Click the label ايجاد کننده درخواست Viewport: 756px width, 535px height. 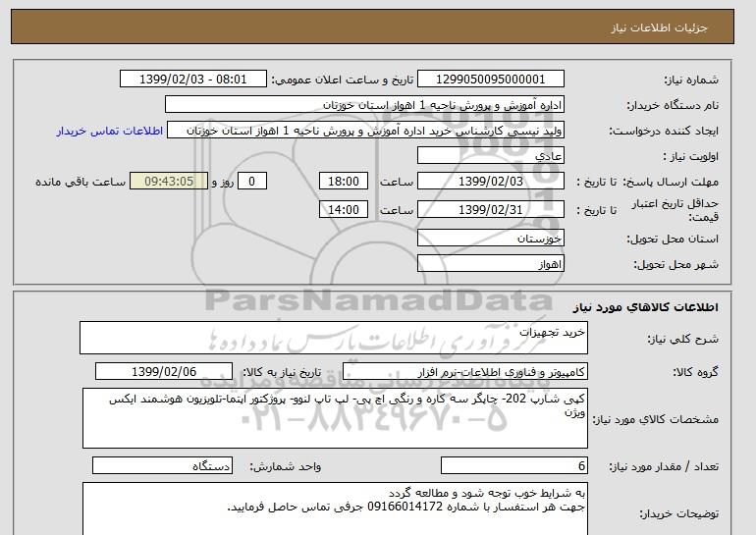[664, 132]
